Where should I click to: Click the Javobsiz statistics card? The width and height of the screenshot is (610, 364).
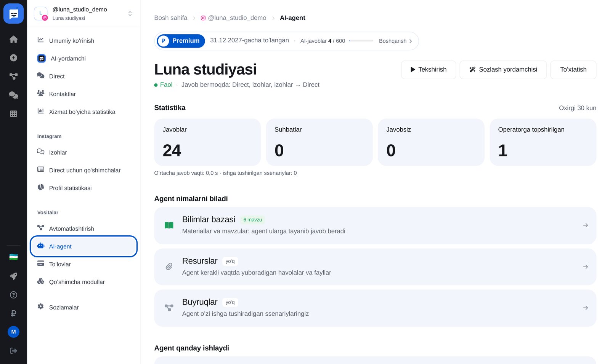(x=431, y=142)
